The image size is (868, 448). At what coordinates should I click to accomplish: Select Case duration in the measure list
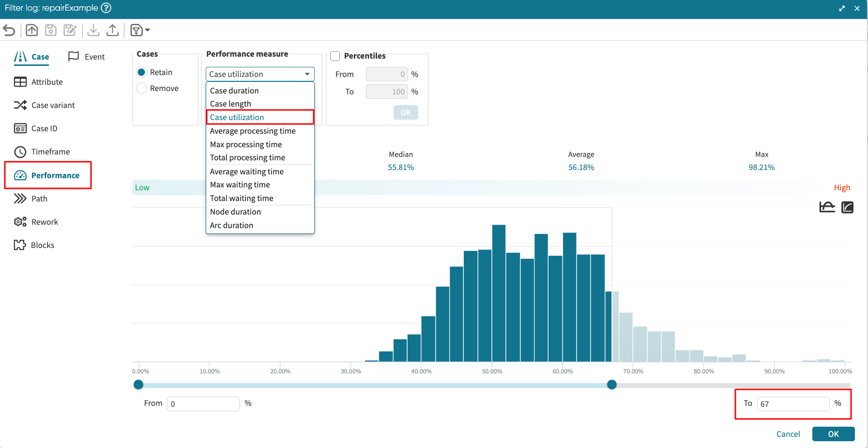(x=234, y=91)
